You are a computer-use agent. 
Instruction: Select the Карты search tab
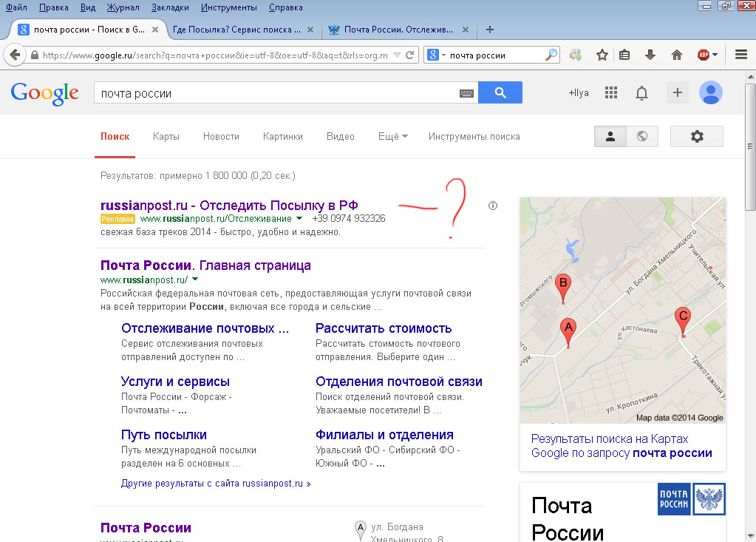(166, 137)
